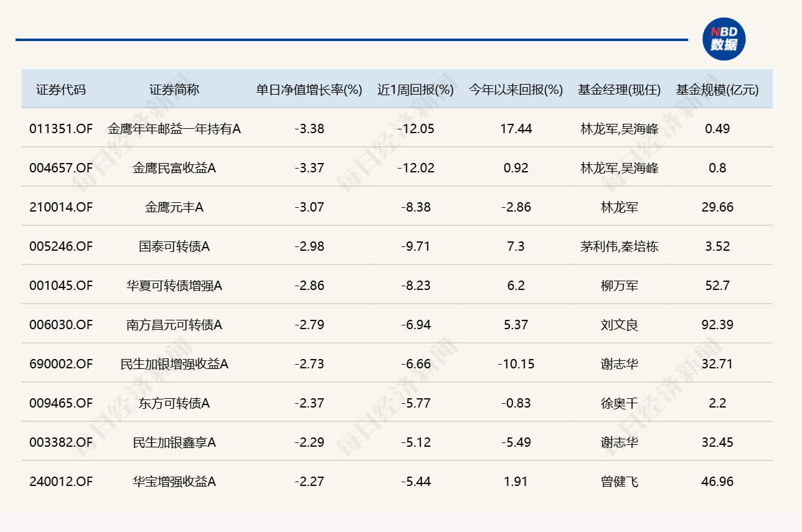Image resolution: width=802 pixels, height=532 pixels.
Task: Click manager 柳万军
Action: [x=620, y=286]
